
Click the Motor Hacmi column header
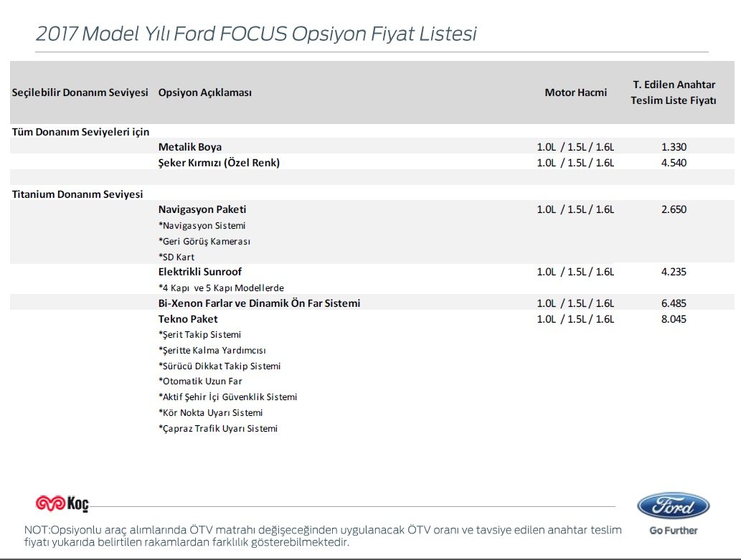(575, 92)
